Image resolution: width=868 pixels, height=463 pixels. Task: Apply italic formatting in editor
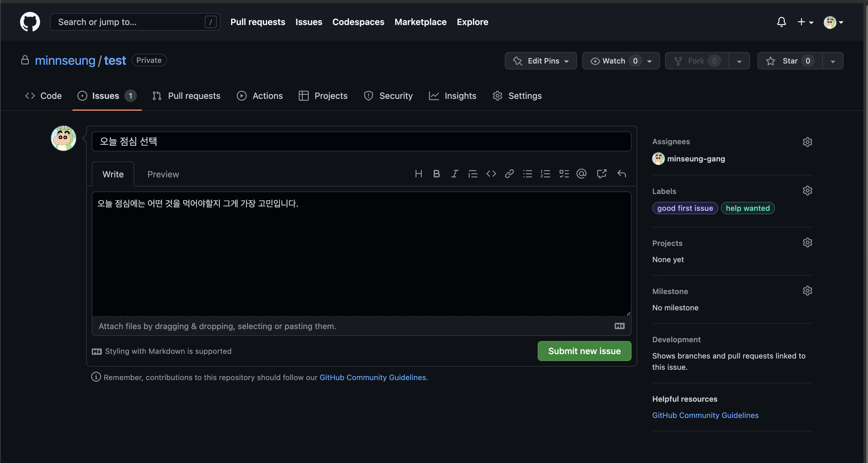click(455, 174)
